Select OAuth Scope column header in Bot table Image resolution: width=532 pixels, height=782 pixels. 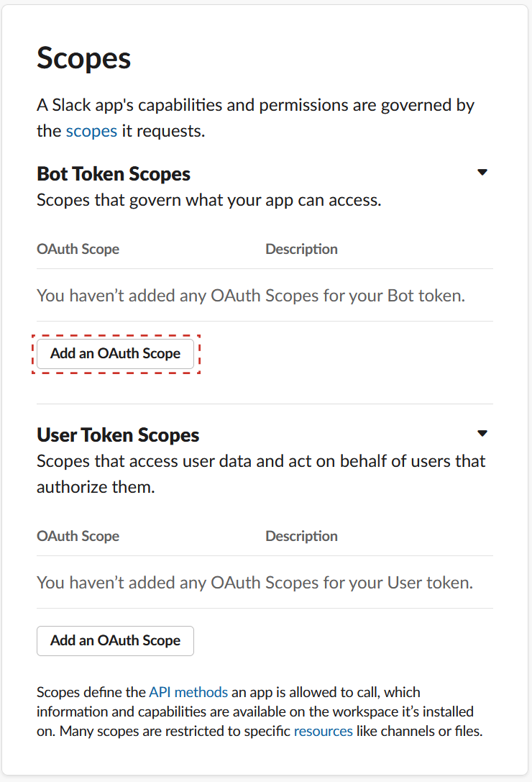[78, 249]
